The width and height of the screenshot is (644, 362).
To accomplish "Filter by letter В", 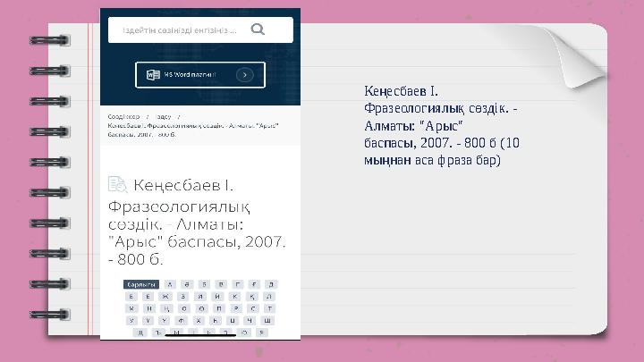I will pyautogui.click(x=221, y=284).
